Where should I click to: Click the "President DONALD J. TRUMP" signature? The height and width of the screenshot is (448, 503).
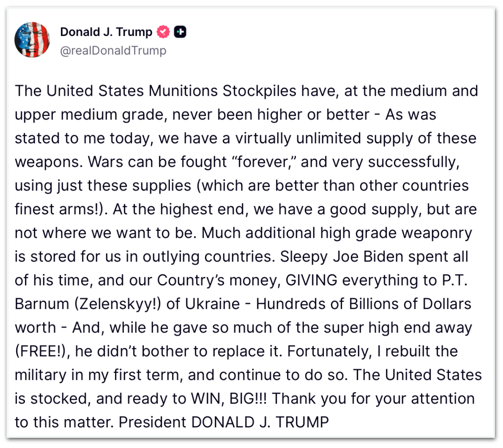224,422
